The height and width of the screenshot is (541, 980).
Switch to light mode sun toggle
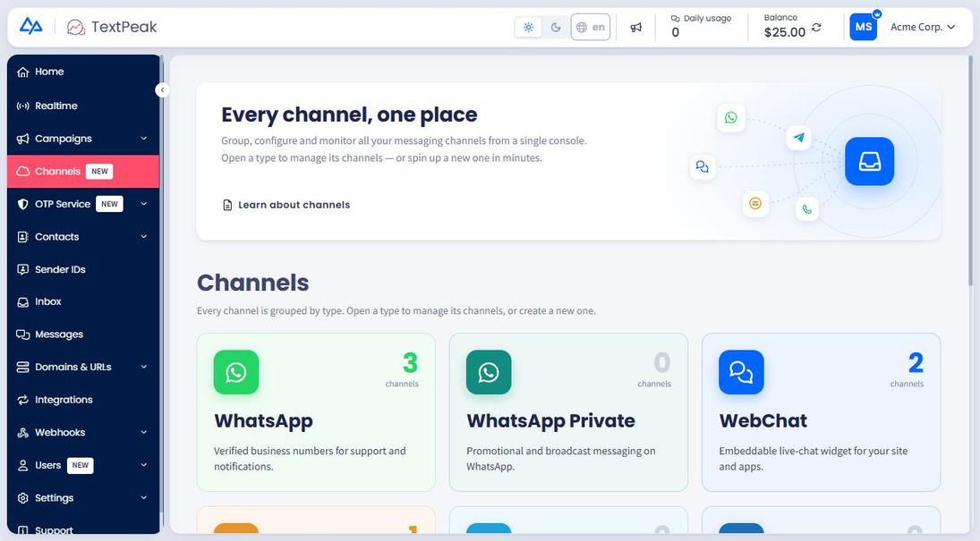(x=529, y=27)
